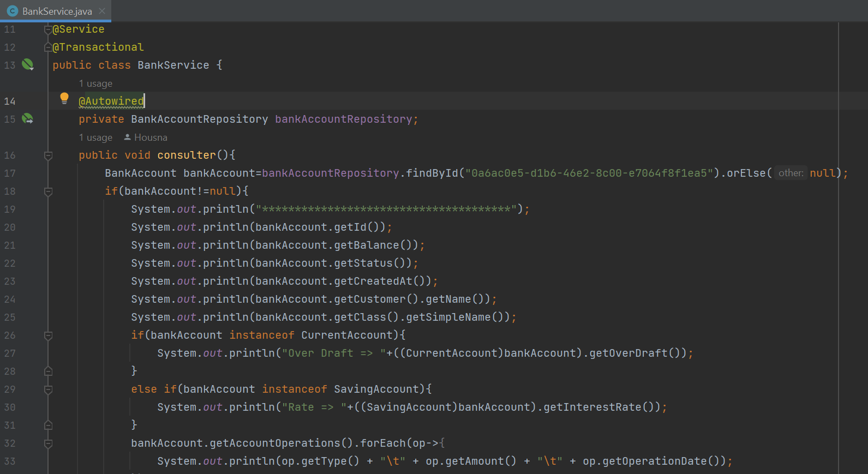The height and width of the screenshot is (474, 868).
Task: Collapse the if(bankAccount!=null) block fold
Action: 48,191
